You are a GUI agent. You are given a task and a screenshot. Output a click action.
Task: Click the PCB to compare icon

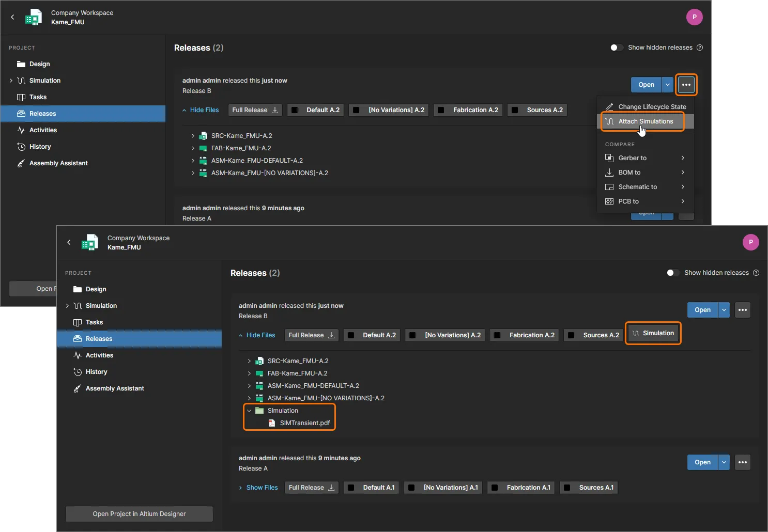point(609,201)
